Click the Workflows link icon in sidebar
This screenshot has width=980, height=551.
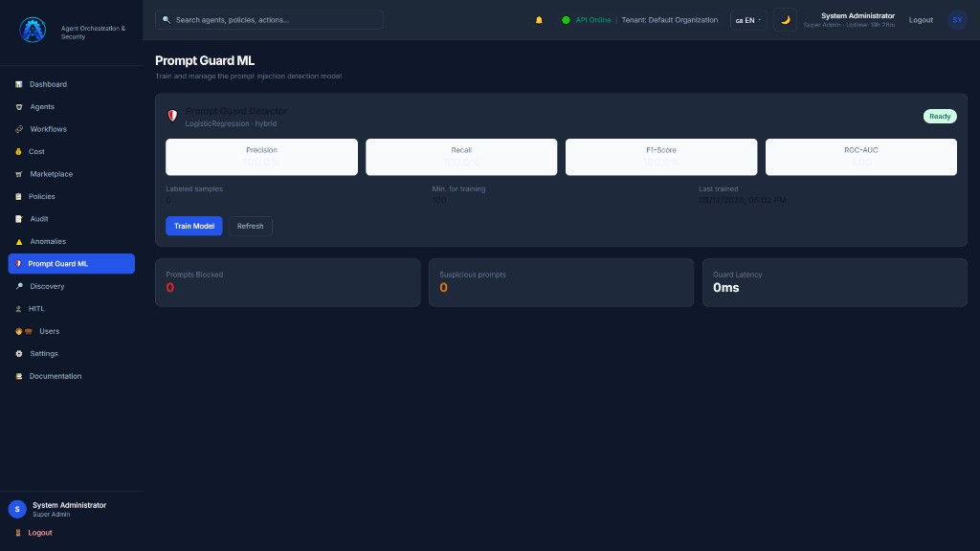click(19, 129)
